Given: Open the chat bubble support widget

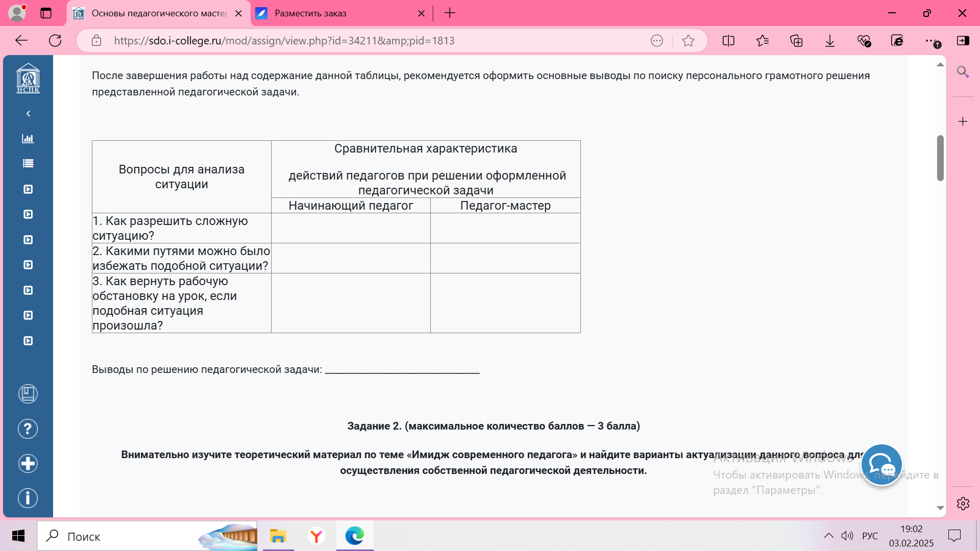Looking at the screenshot, I should (881, 465).
